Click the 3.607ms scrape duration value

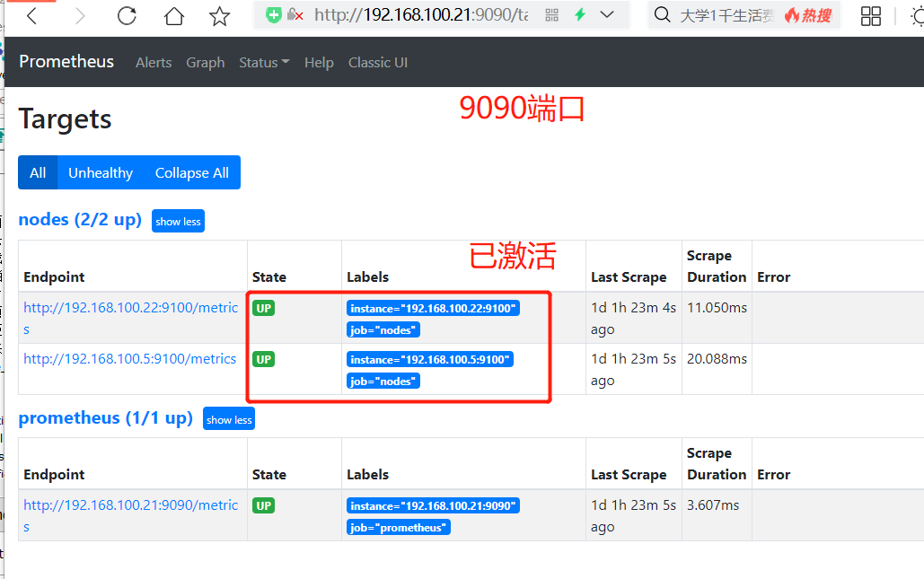(713, 504)
